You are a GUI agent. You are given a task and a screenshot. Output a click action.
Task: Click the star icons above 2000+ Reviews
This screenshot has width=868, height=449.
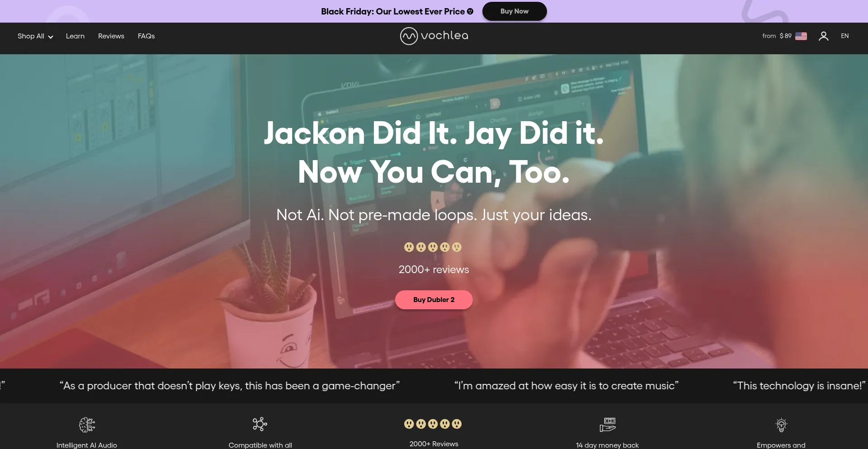coord(433,424)
